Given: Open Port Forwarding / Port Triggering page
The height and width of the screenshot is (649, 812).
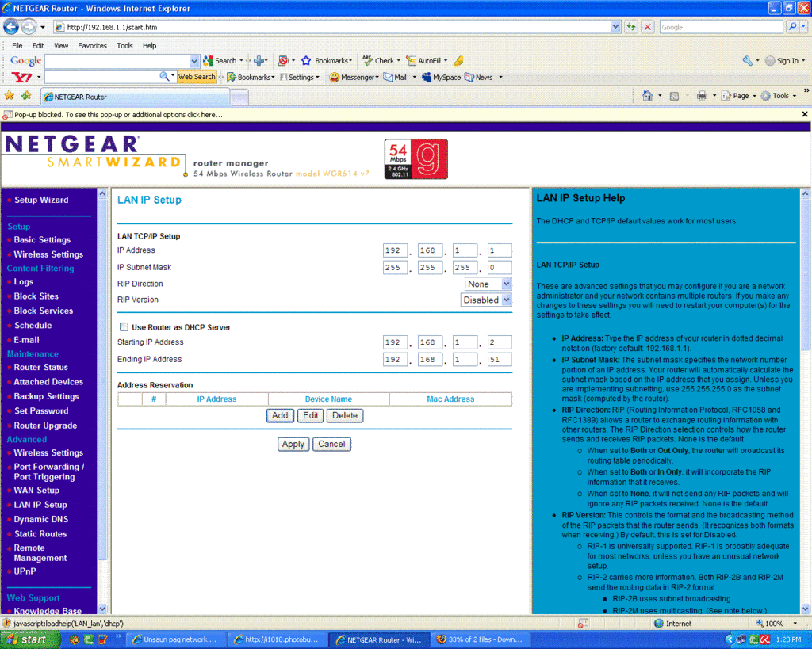Looking at the screenshot, I should (48, 471).
